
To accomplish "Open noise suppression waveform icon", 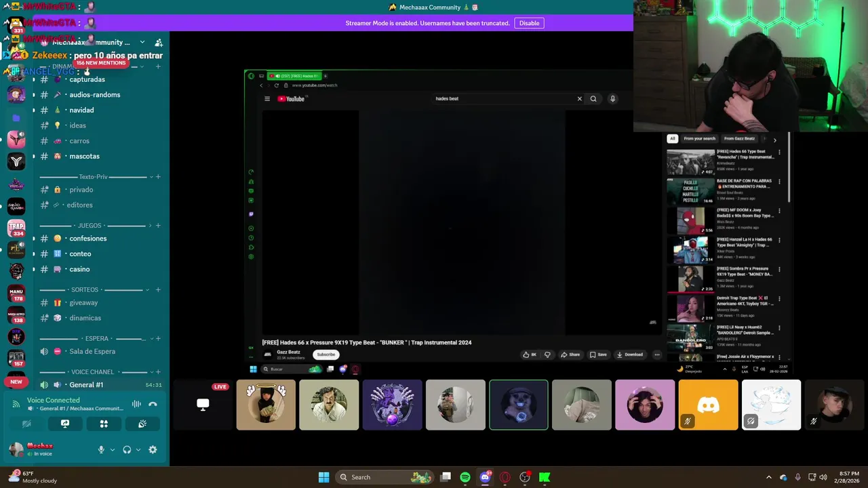I will click(136, 404).
